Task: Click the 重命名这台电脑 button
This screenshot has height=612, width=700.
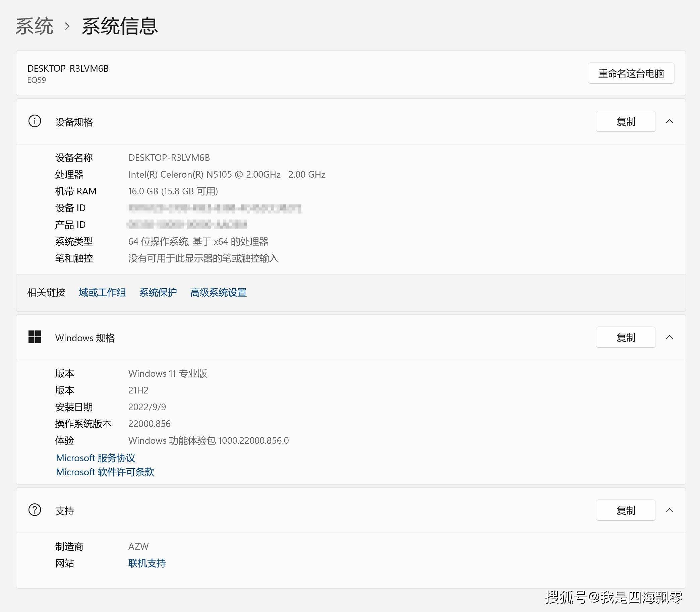Action: [631, 73]
